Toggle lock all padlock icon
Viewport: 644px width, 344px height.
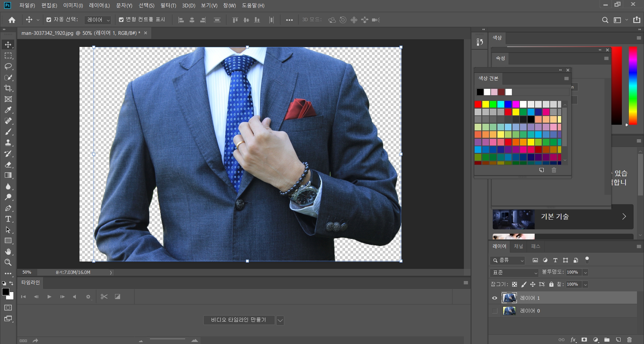click(551, 284)
